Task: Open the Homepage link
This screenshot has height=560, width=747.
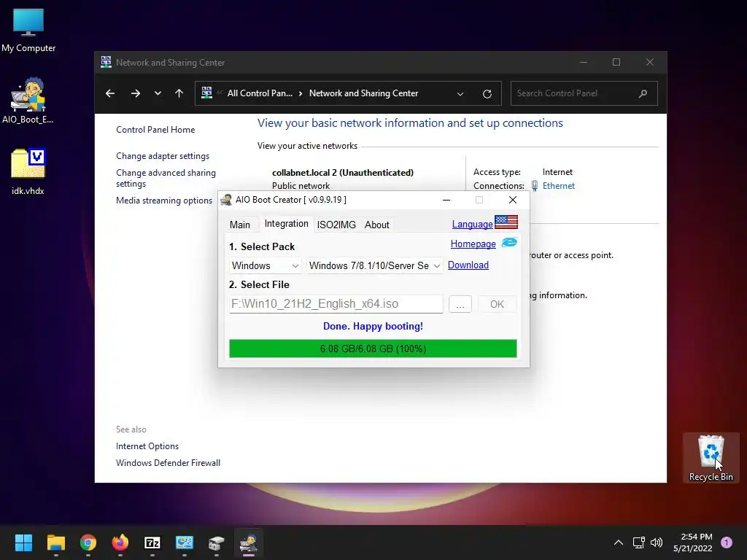Action: coord(473,244)
